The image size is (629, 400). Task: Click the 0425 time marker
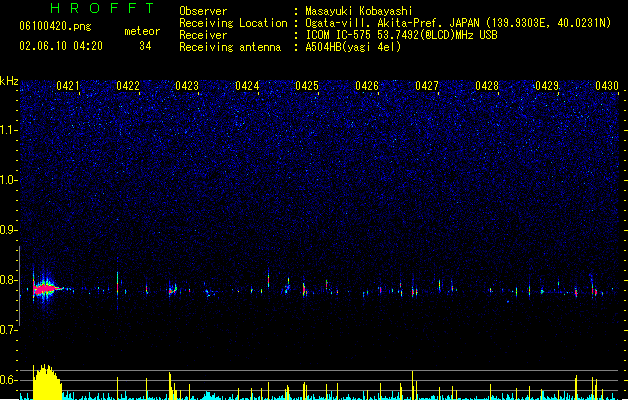(307, 86)
